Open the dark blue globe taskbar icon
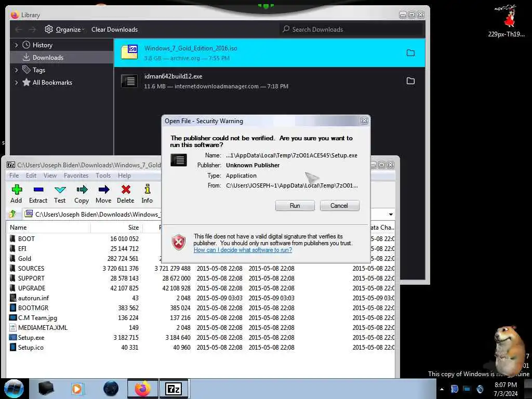The height and width of the screenshot is (399, 532). click(x=111, y=389)
